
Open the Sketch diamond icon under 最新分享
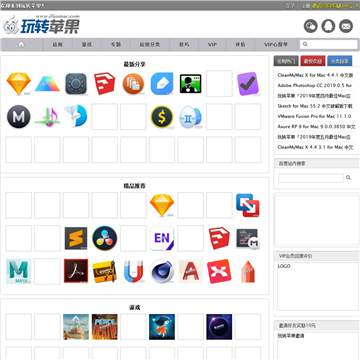click(19, 84)
